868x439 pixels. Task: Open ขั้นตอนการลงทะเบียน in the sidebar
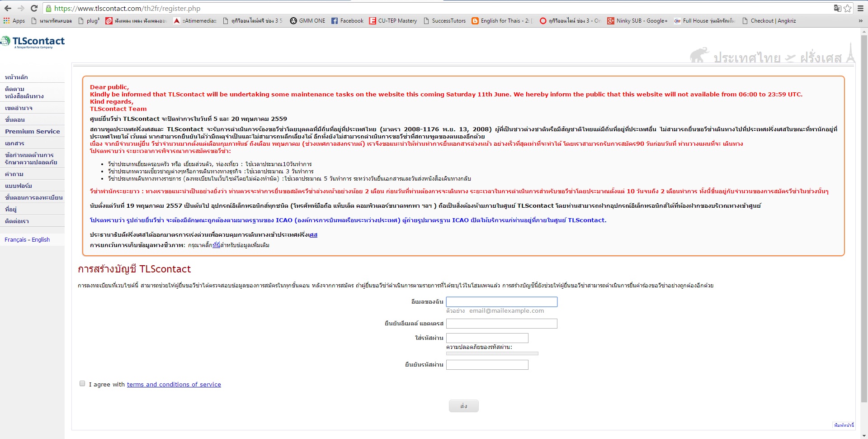(x=33, y=197)
